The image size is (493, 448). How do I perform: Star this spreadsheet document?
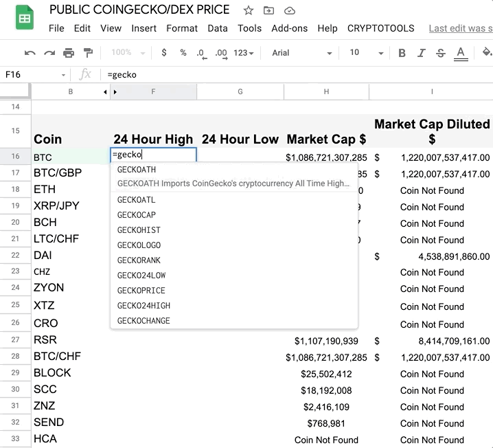[248, 10]
